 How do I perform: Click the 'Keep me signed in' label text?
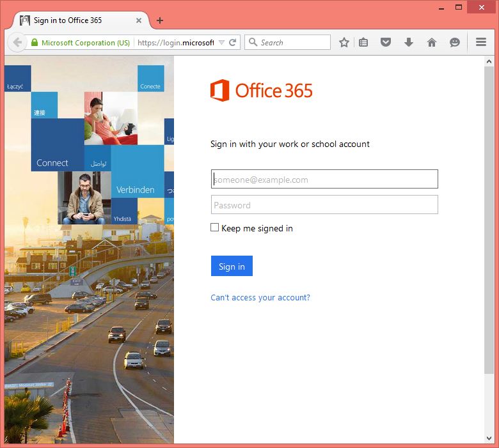click(x=257, y=228)
